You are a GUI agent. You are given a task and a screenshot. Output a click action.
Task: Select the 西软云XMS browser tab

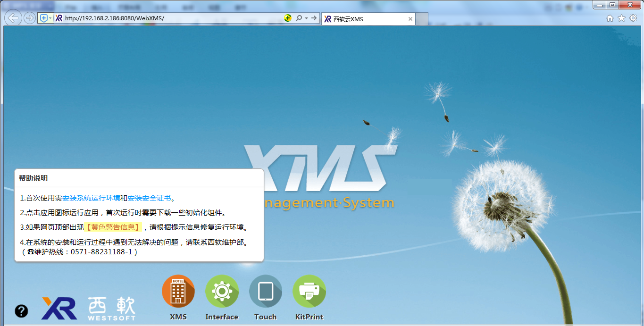368,19
